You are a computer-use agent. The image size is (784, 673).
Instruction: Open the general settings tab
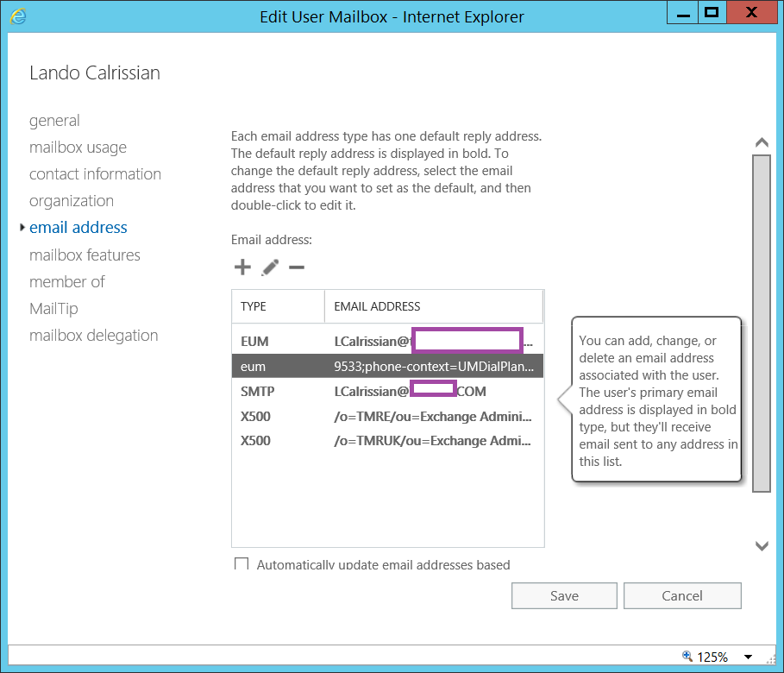[x=54, y=121]
